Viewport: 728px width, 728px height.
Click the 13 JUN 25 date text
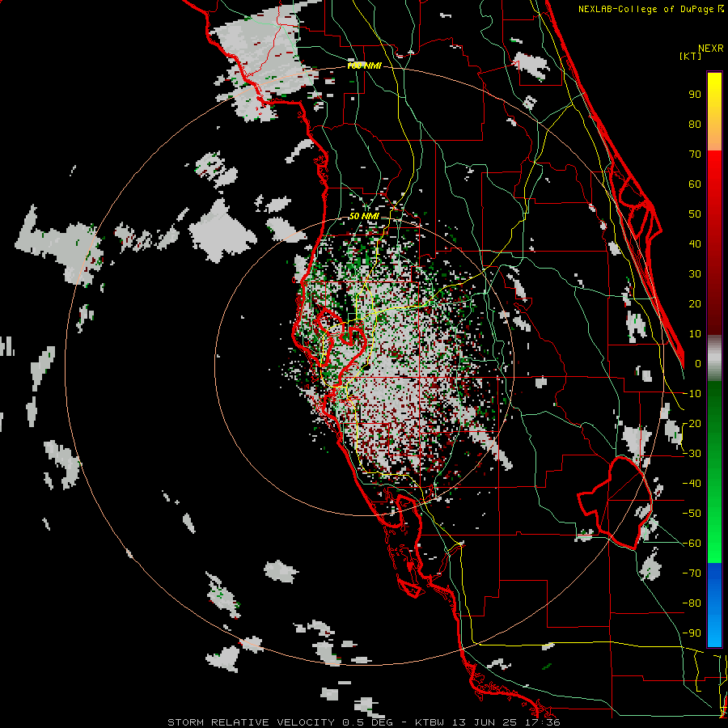485,722
